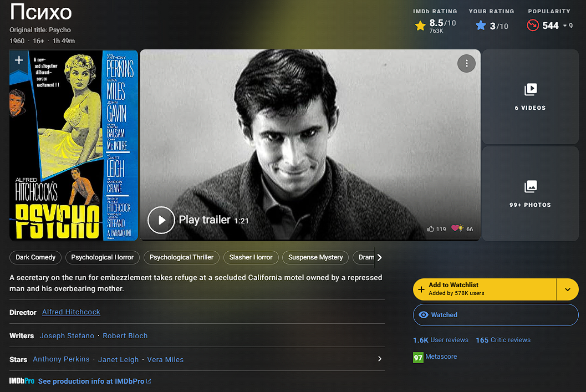This screenshot has width=586, height=392.
Task: Click the thumbs-up like icon with 119
Action: (x=431, y=228)
